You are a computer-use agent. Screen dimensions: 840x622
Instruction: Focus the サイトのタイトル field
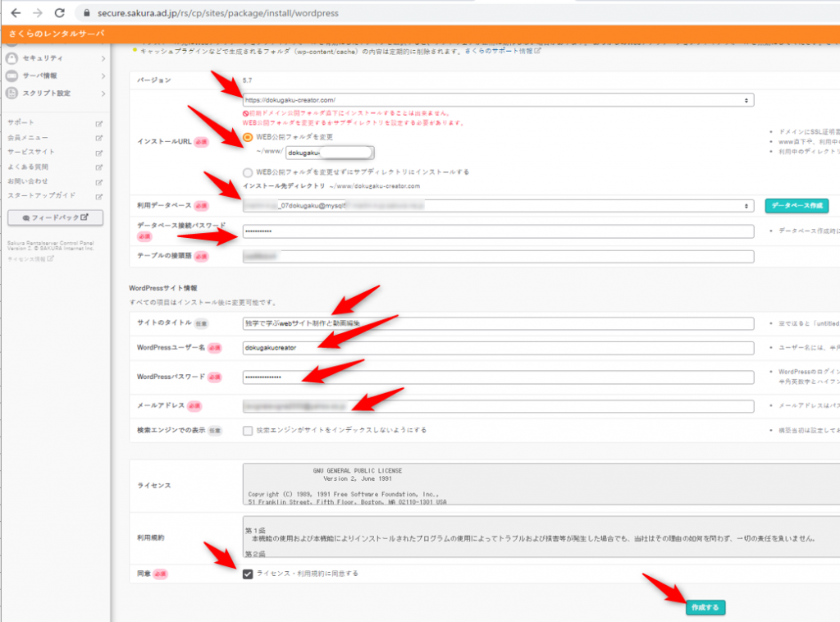coord(498,323)
